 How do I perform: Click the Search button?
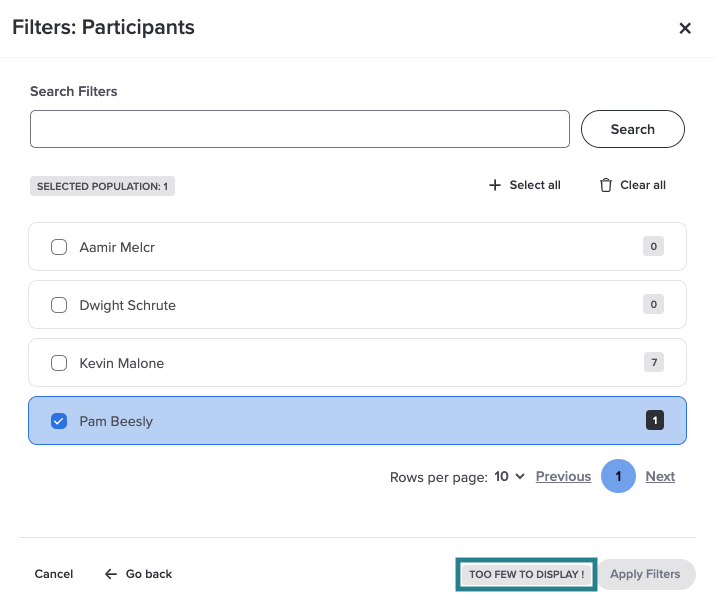(x=632, y=129)
